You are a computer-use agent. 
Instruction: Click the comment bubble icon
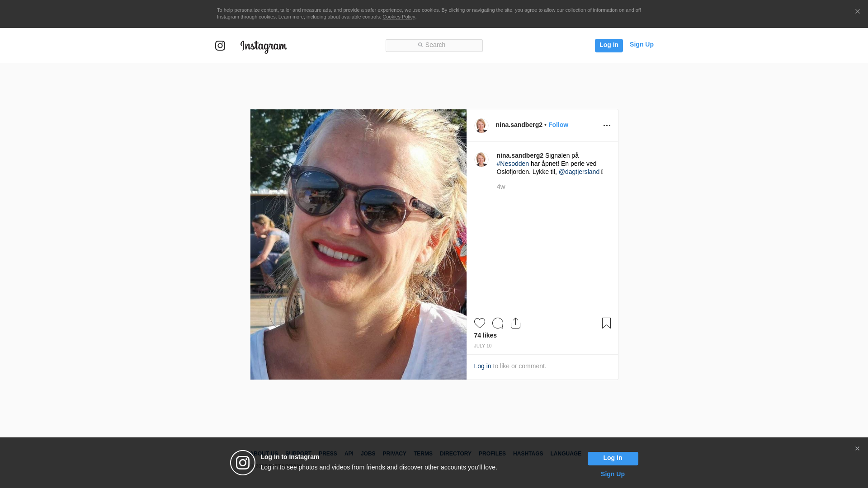pyautogui.click(x=498, y=323)
